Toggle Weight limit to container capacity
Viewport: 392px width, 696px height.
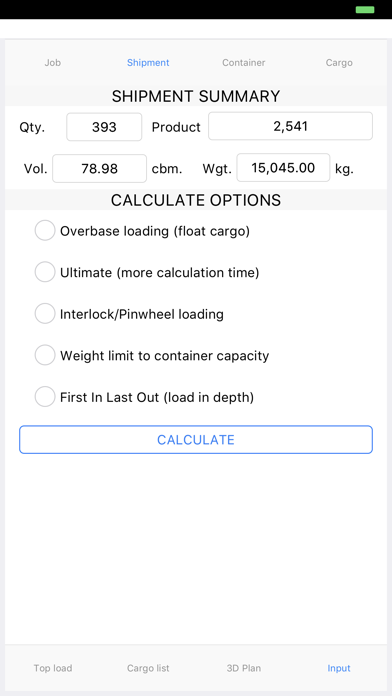45,355
